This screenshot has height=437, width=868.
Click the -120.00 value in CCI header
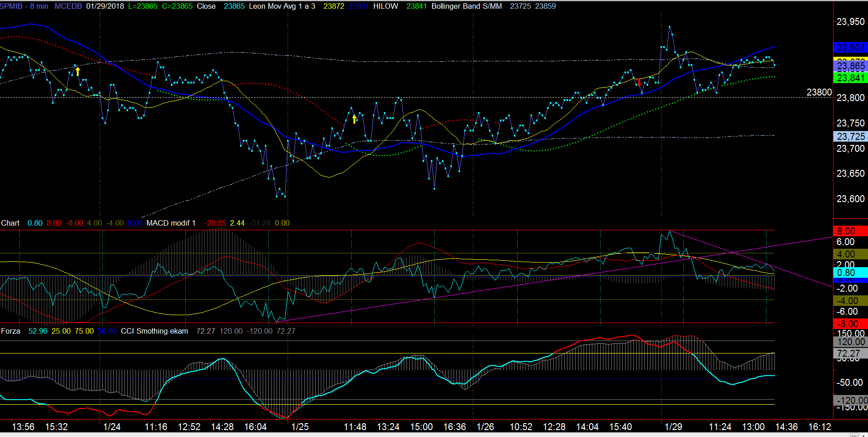pos(260,331)
